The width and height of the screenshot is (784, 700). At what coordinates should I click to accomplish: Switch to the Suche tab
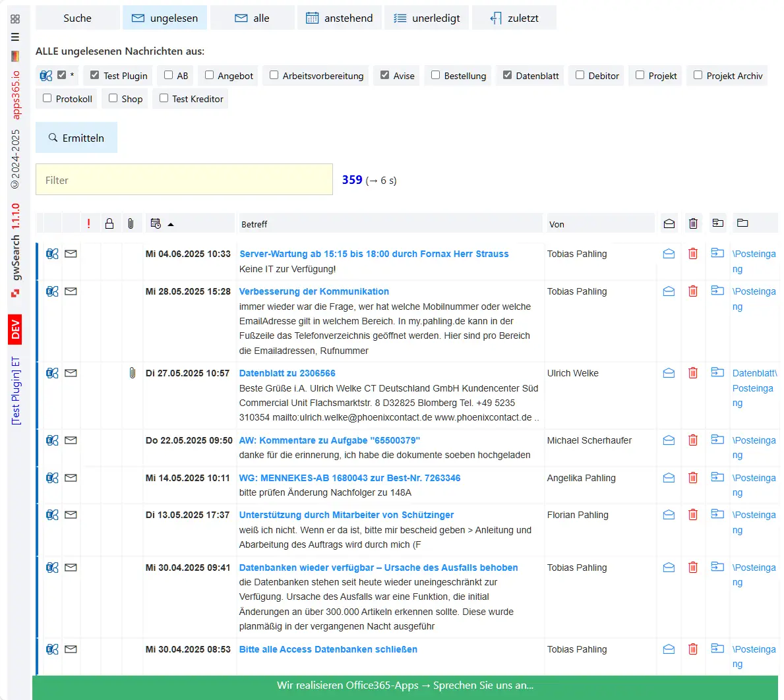(78, 18)
